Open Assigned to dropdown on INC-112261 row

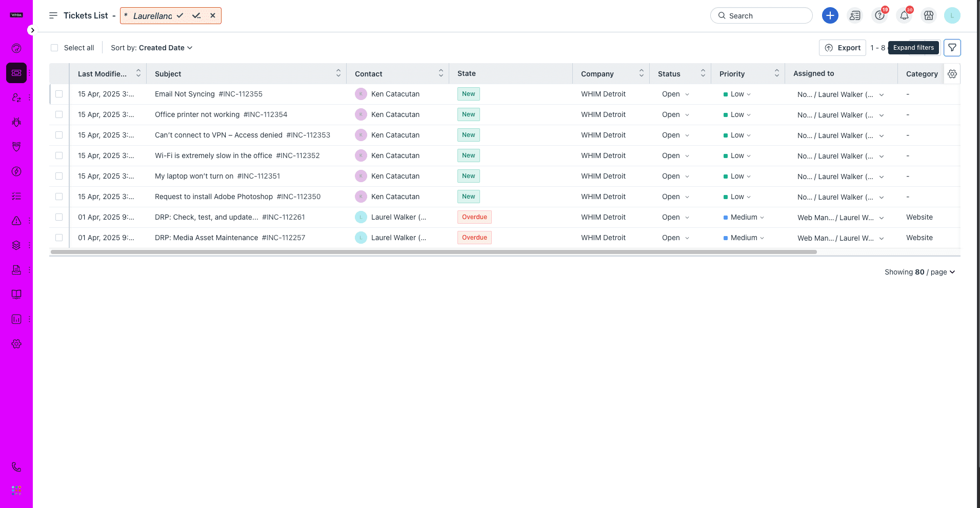(841, 218)
